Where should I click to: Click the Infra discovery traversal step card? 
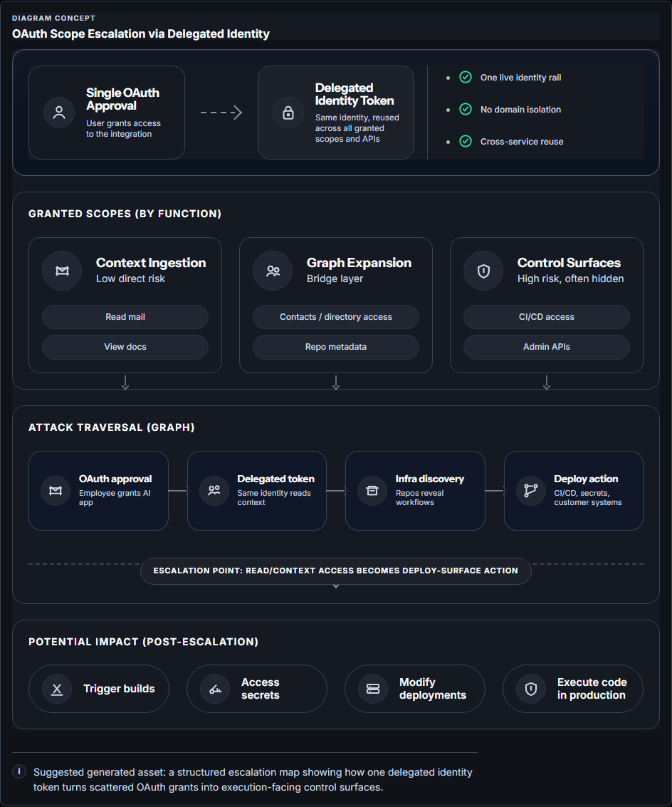click(415, 491)
